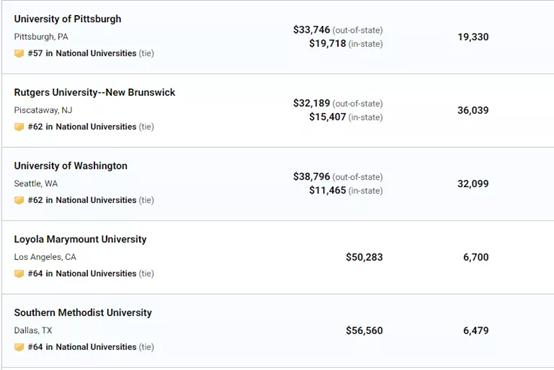
Task: Click the badge icon beside Rutgers' #62 ranking
Action: tap(19, 127)
